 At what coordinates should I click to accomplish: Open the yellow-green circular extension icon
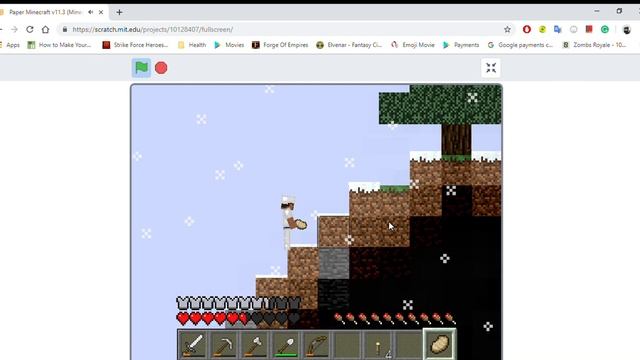542,29
